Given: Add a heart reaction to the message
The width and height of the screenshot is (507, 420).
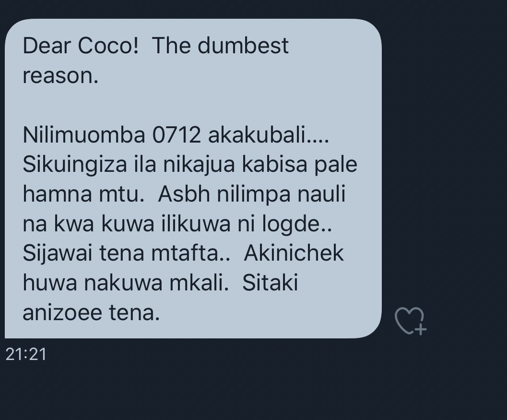Looking at the screenshot, I should pyautogui.click(x=410, y=321).
